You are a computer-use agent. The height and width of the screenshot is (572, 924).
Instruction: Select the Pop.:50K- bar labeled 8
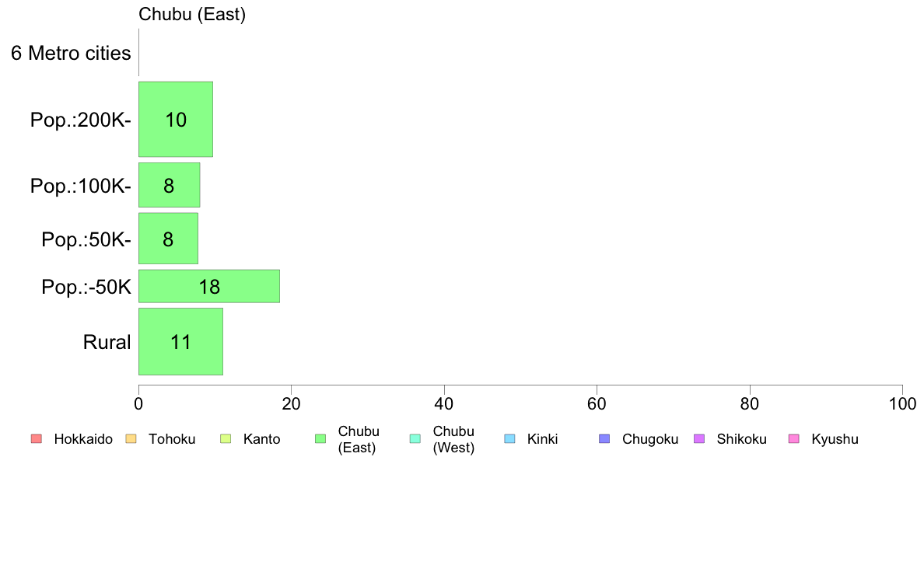pyautogui.click(x=169, y=239)
